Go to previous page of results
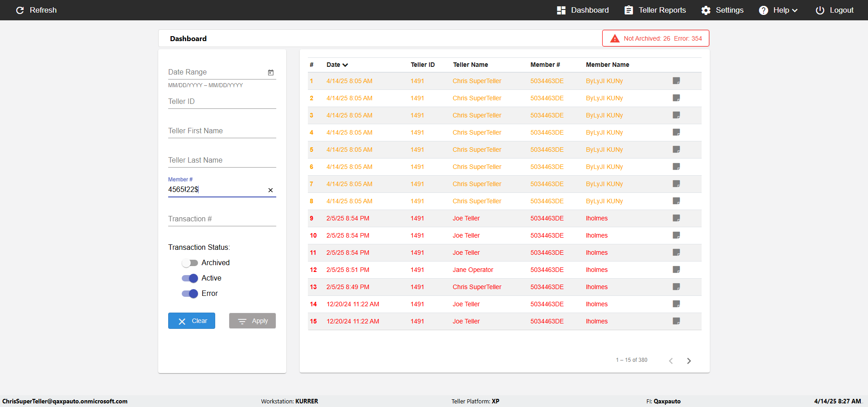Screen dimensions: 868x407 coord(671,360)
